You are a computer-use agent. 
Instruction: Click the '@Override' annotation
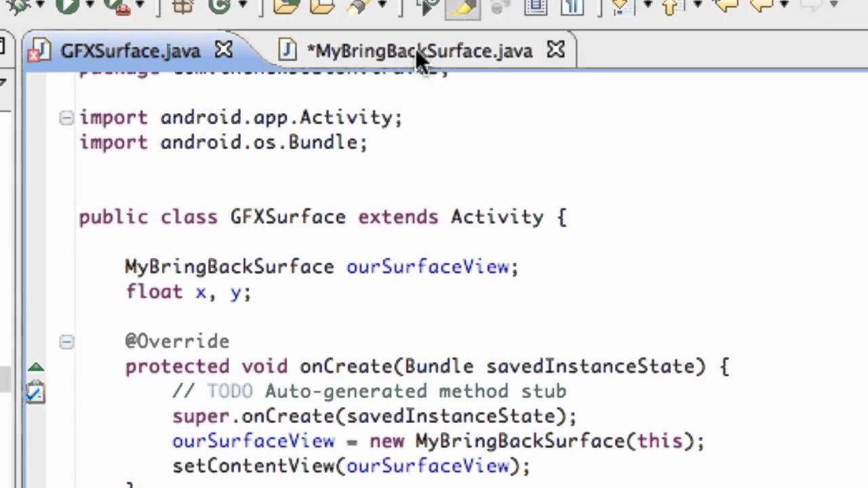pos(177,342)
